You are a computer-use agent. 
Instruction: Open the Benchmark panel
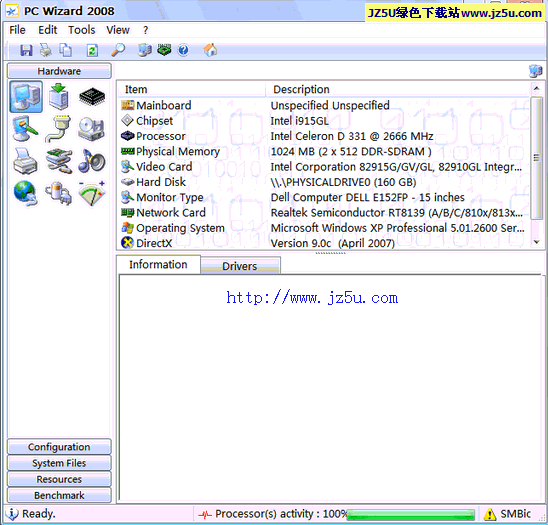[x=59, y=495]
